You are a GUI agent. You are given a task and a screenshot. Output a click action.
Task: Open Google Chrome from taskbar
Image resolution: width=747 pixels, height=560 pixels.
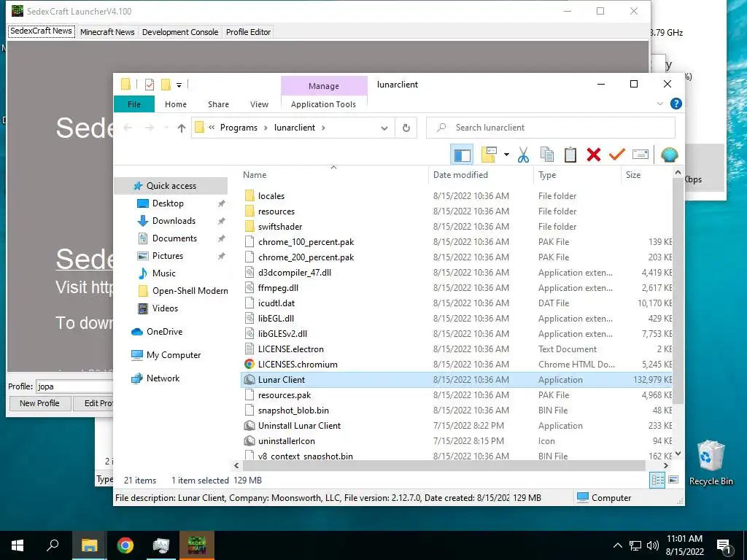click(125, 545)
